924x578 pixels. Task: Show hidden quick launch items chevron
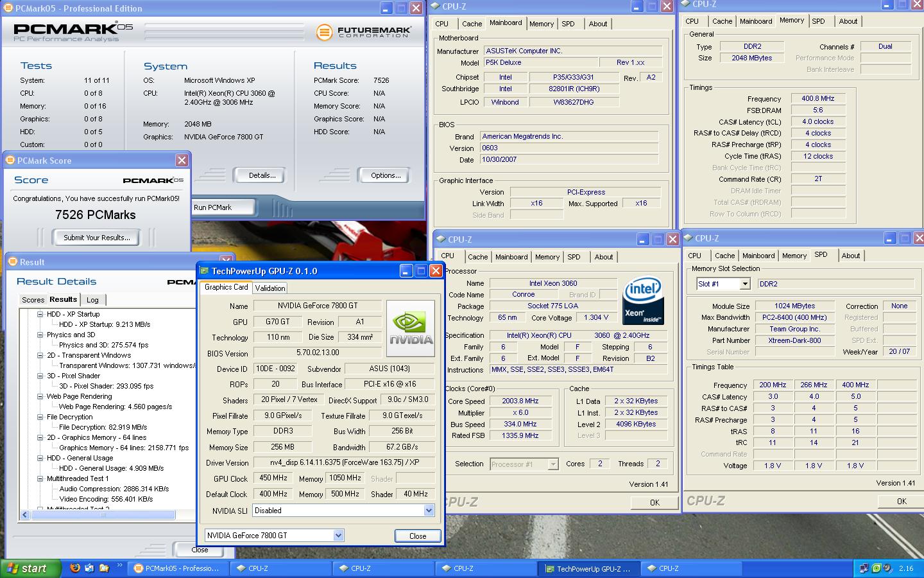120,566
